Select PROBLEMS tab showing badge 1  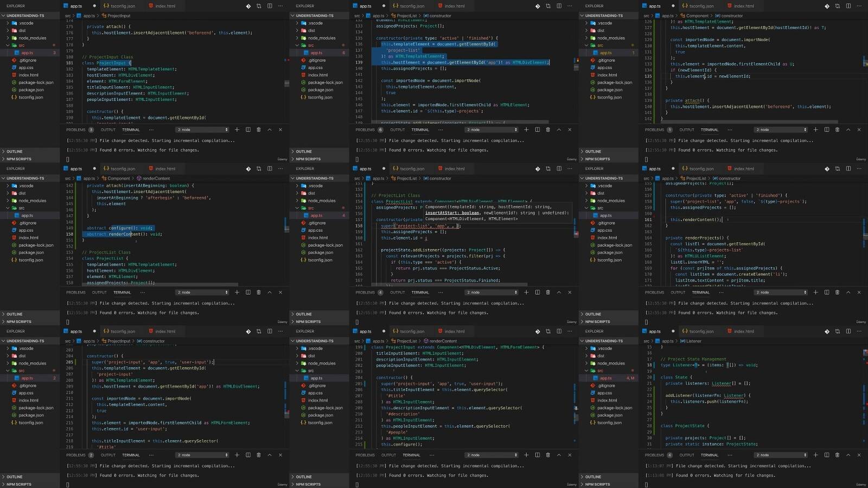click(x=654, y=130)
